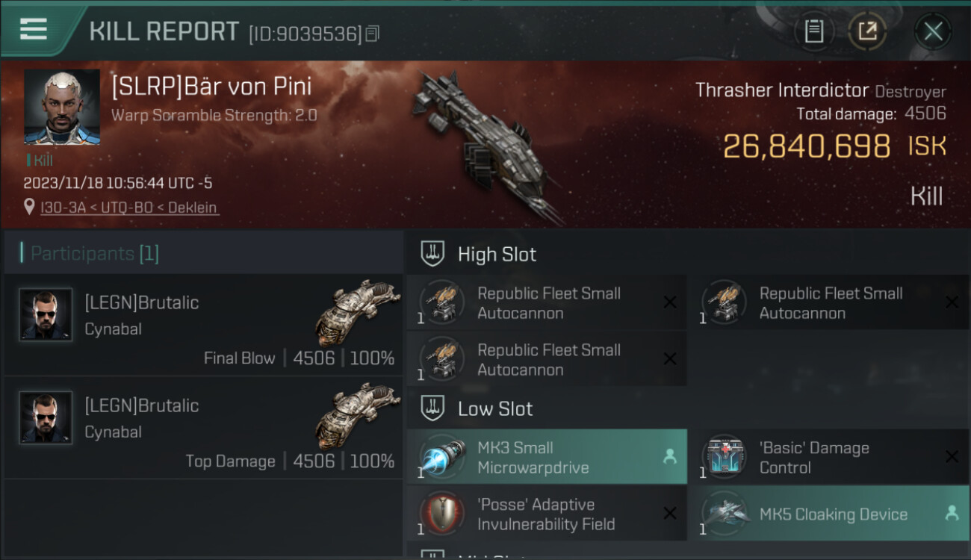View Bär von Pini's portrait
This screenshot has height=560, width=971.
pyautogui.click(x=62, y=108)
